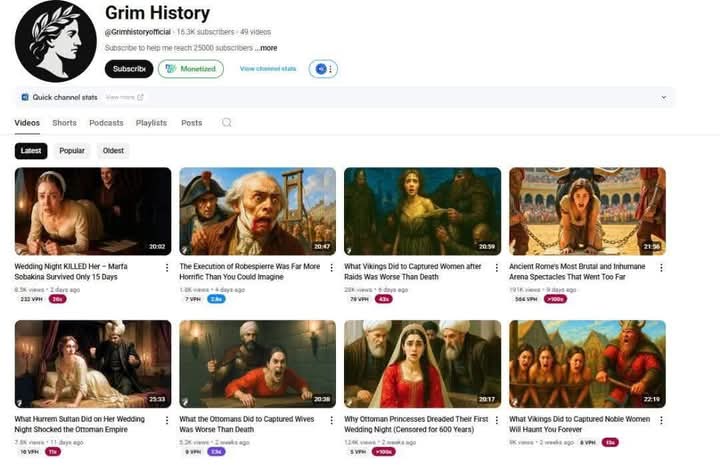Open Wedding Night KILLED Her video thumbnail
Screen dimensions: 720x469
[x=93, y=211]
